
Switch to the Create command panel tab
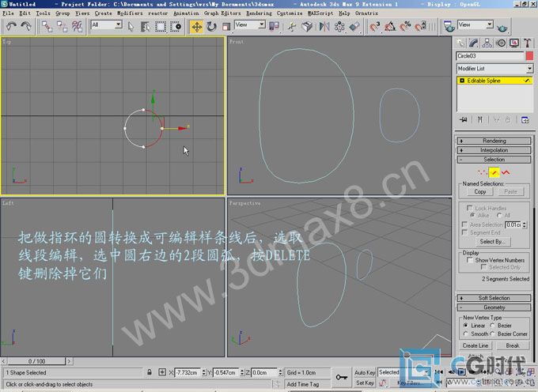(x=460, y=43)
